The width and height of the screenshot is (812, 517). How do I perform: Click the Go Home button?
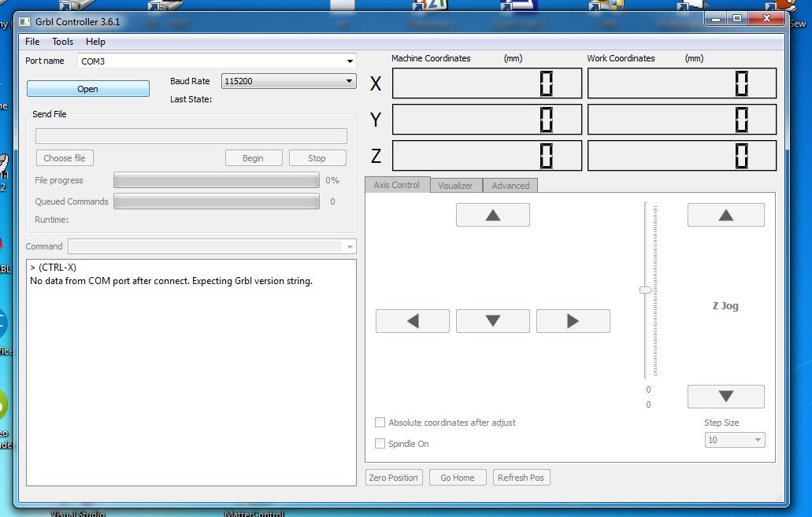pyautogui.click(x=458, y=478)
